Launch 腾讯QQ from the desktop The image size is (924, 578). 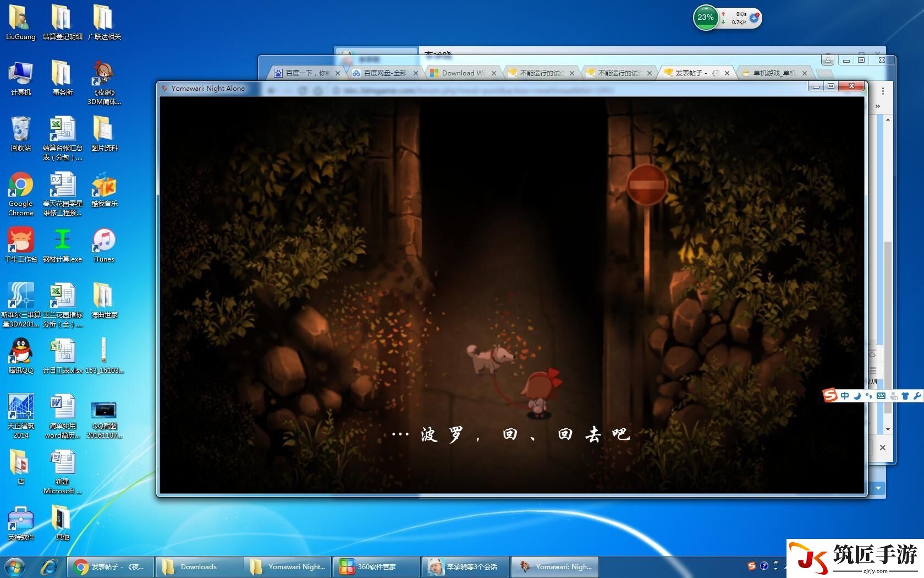pyautogui.click(x=20, y=356)
